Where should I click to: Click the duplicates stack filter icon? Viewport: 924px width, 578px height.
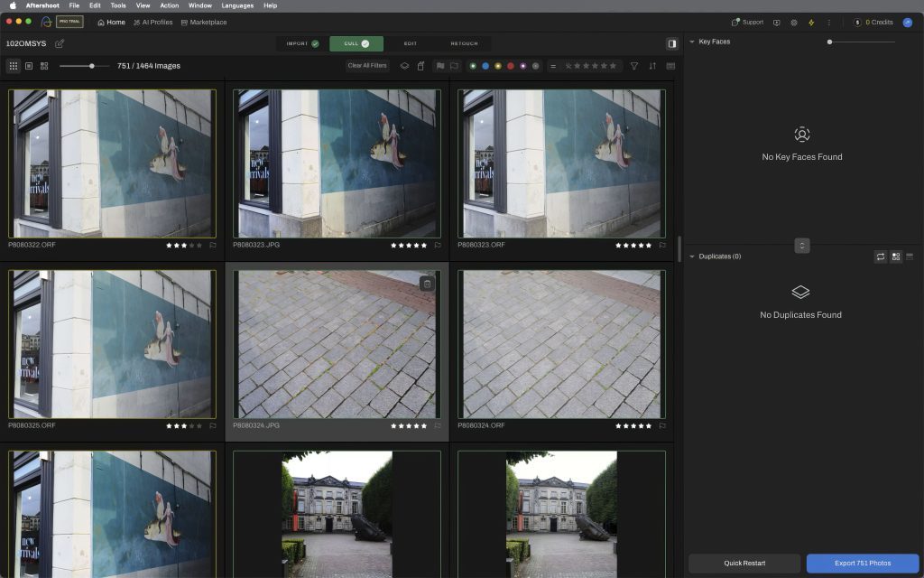click(x=404, y=66)
